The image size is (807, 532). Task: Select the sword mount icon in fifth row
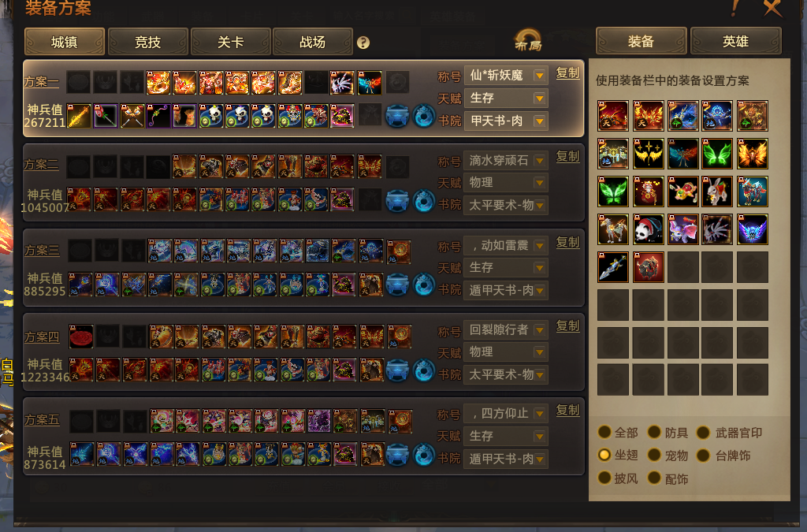pyautogui.click(x=613, y=267)
